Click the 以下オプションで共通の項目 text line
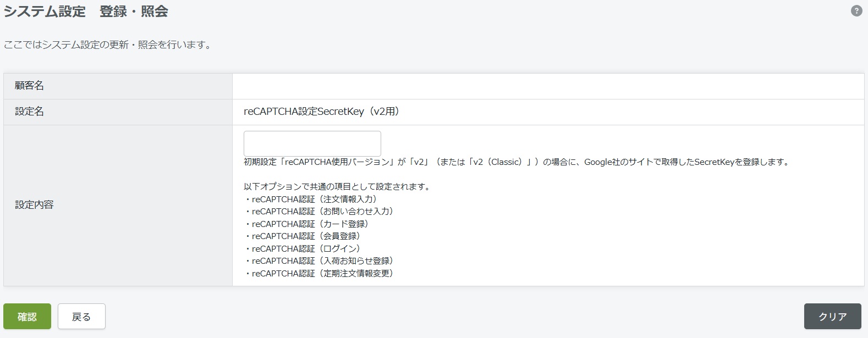 click(x=337, y=187)
